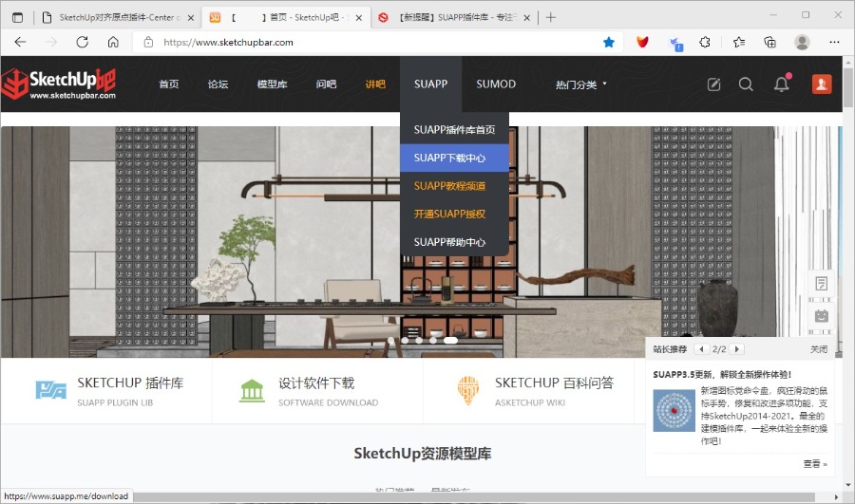Screen dimensions: 855x504
Task: Select SUAPP下载中心 from dropdown
Action: [454, 158]
